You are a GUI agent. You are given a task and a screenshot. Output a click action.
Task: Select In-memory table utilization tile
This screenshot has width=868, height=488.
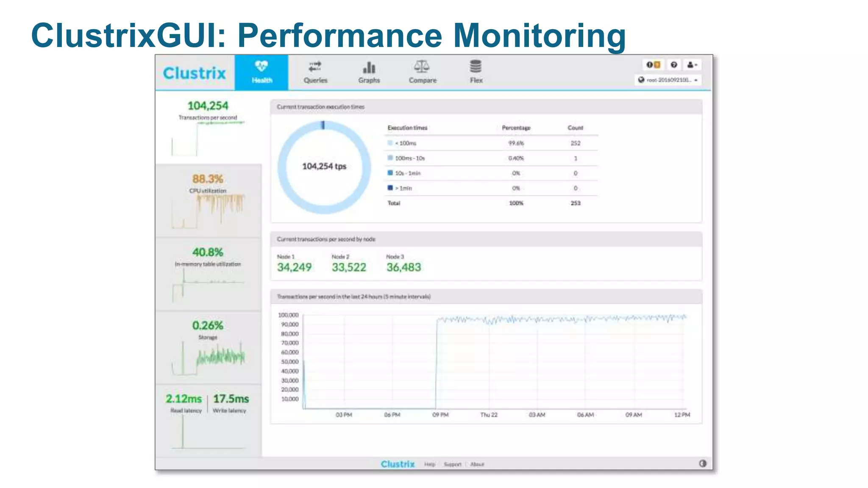(x=208, y=274)
